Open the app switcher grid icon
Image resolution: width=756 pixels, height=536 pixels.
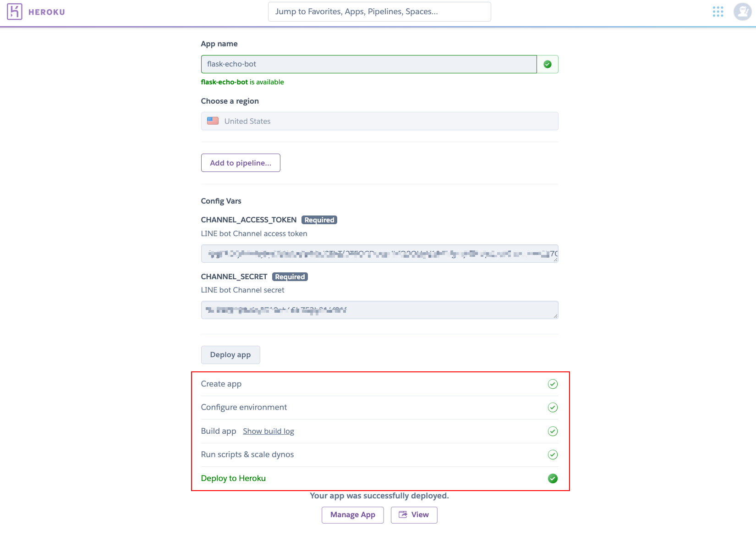tap(718, 11)
